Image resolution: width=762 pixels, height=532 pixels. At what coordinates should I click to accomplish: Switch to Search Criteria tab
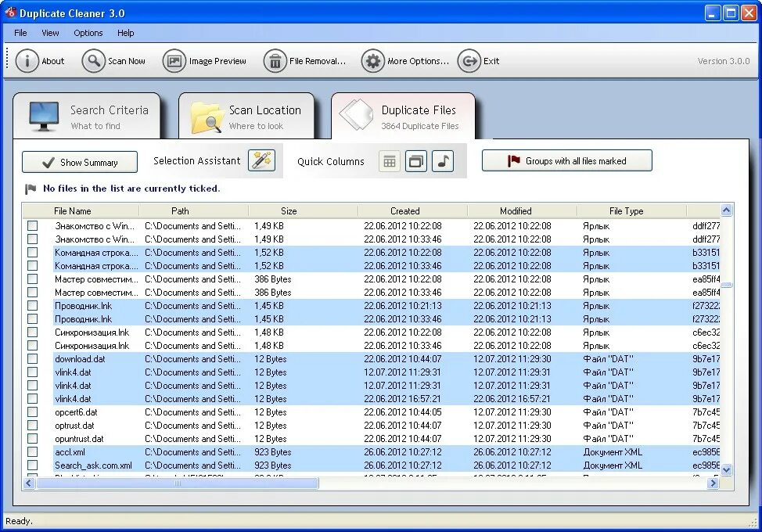pos(87,117)
